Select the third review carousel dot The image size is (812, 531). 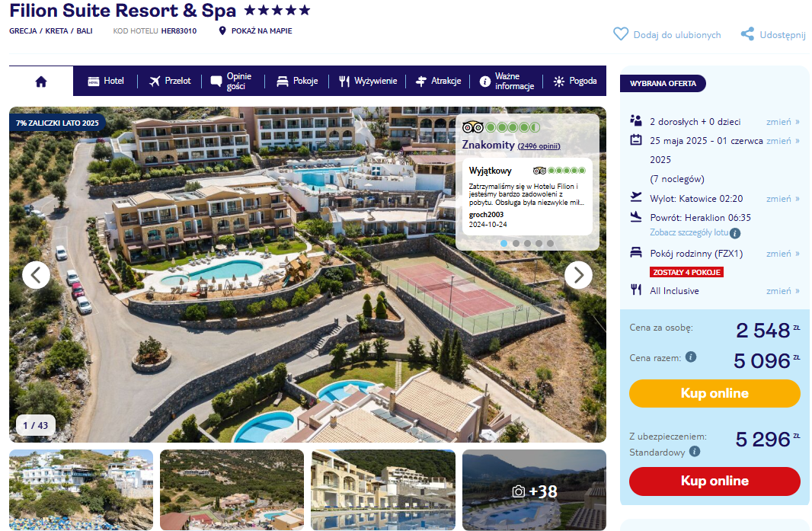pyautogui.click(x=527, y=244)
